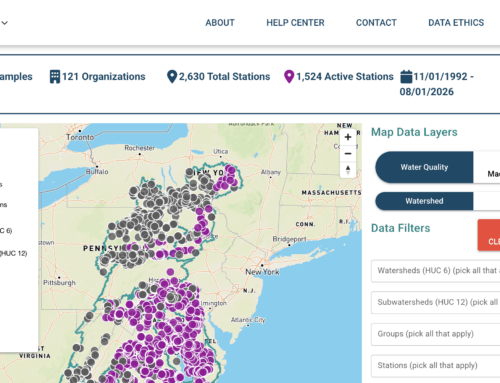Click the Rochester label on the map
Viewport: 500px width, 383px height.
[140, 148]
